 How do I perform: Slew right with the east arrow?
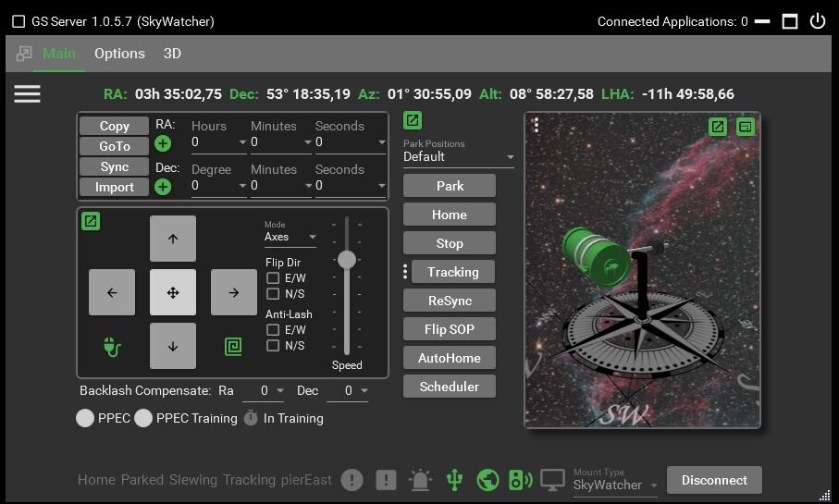tap(234, 292)
